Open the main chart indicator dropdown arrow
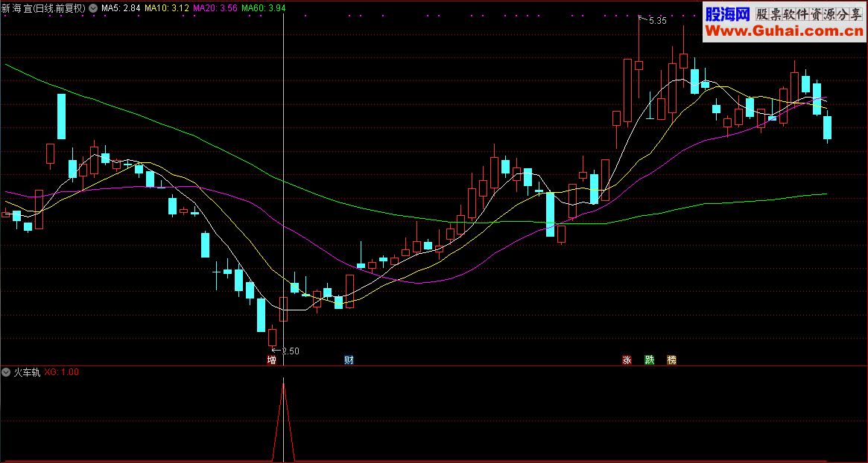 92,8
